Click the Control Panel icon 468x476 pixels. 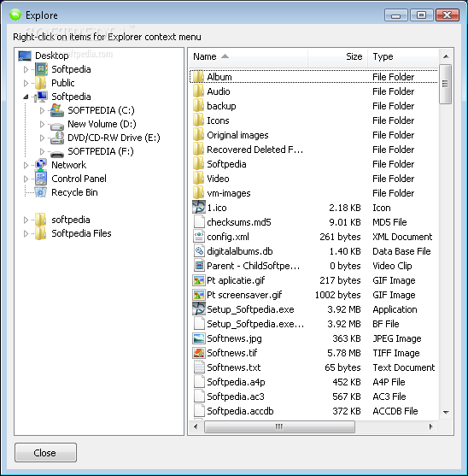(41, 179)
